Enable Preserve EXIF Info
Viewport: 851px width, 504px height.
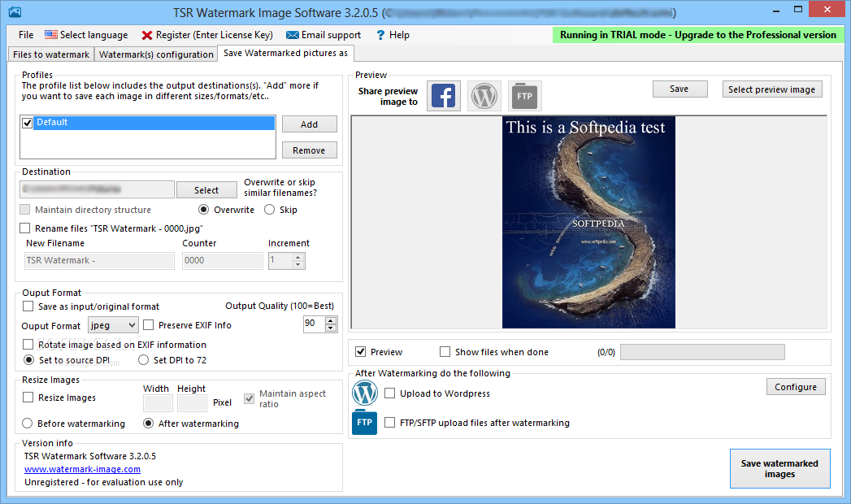[x=149, y=325]
